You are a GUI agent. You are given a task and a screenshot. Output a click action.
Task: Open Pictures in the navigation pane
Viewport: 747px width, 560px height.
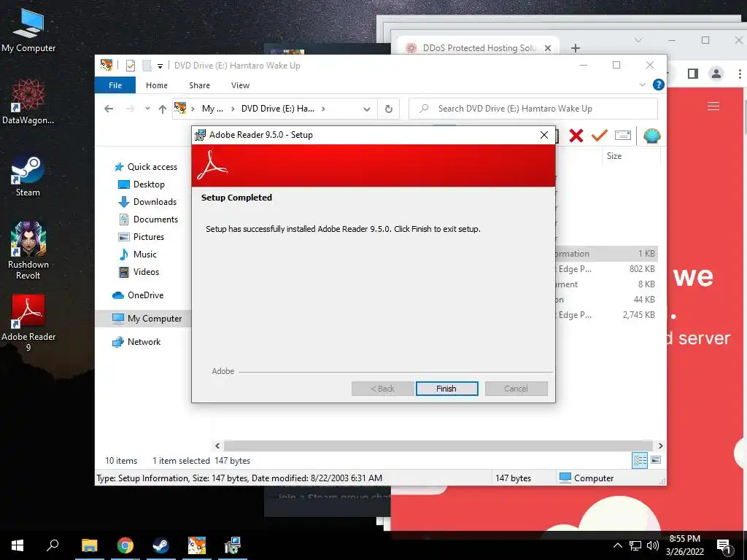click(x=141, y=237)
